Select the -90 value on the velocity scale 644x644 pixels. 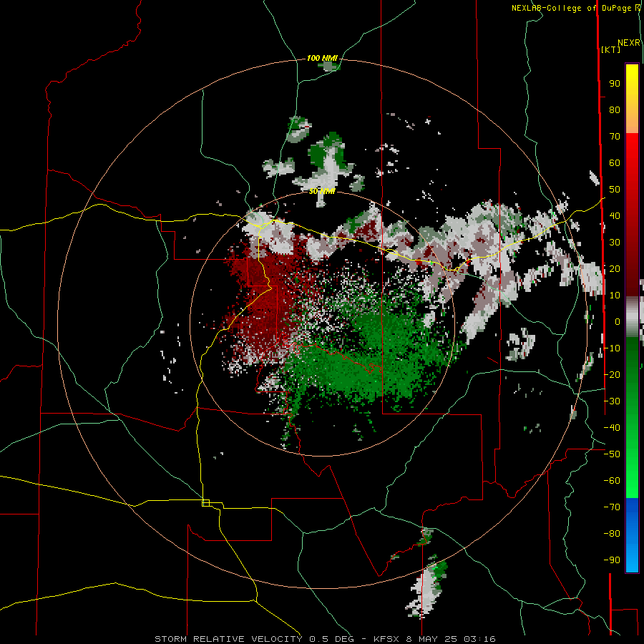pyautogui.click(x=612, y=560)
